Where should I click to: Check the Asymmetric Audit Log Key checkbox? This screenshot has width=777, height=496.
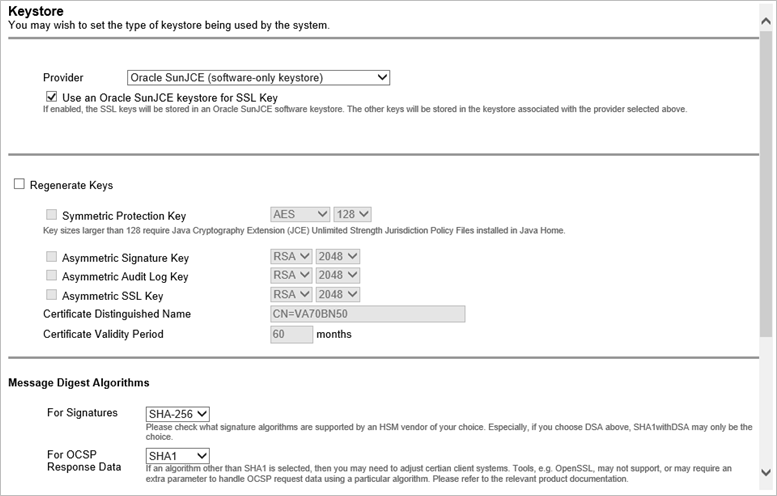coord(51,276)
